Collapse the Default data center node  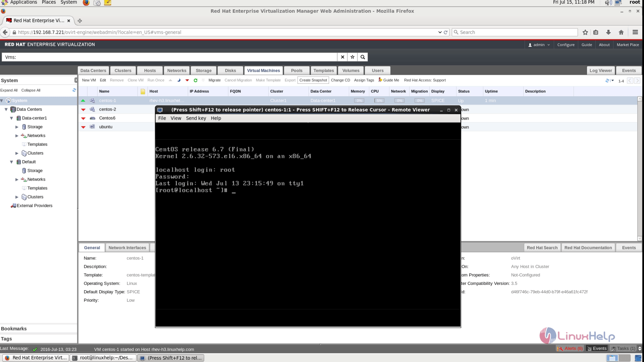pos(11,162)
